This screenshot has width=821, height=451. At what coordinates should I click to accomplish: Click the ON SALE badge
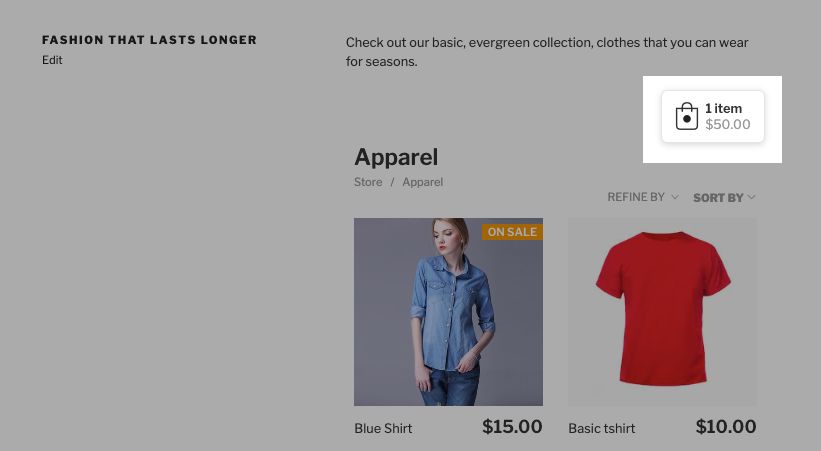point(512,232)
